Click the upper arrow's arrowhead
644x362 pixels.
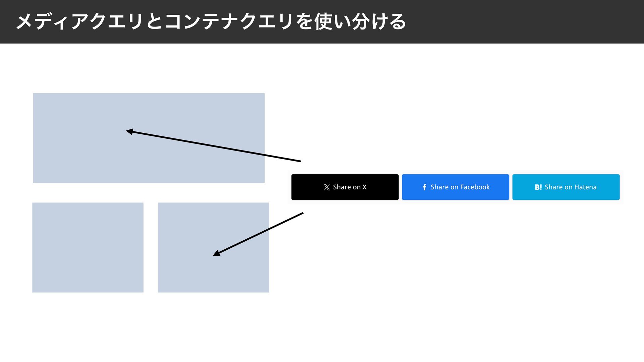click(x=129, y=131)
